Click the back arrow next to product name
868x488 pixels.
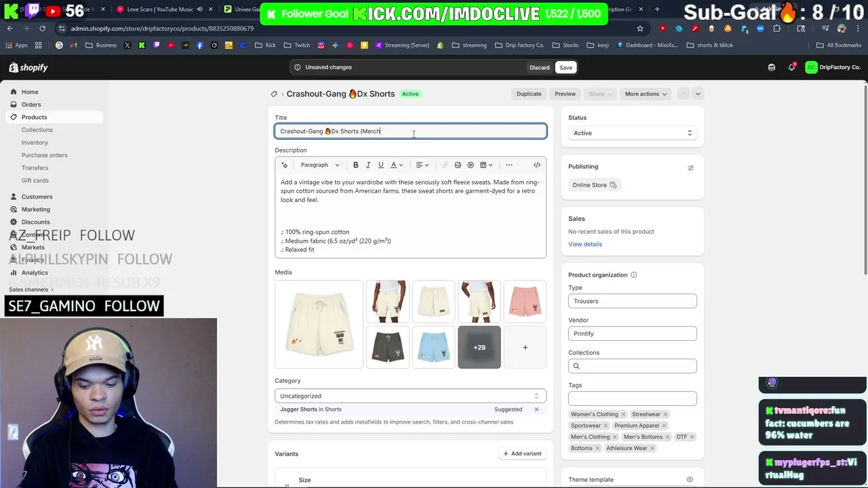pyautogui.click(x=274, y=94)
